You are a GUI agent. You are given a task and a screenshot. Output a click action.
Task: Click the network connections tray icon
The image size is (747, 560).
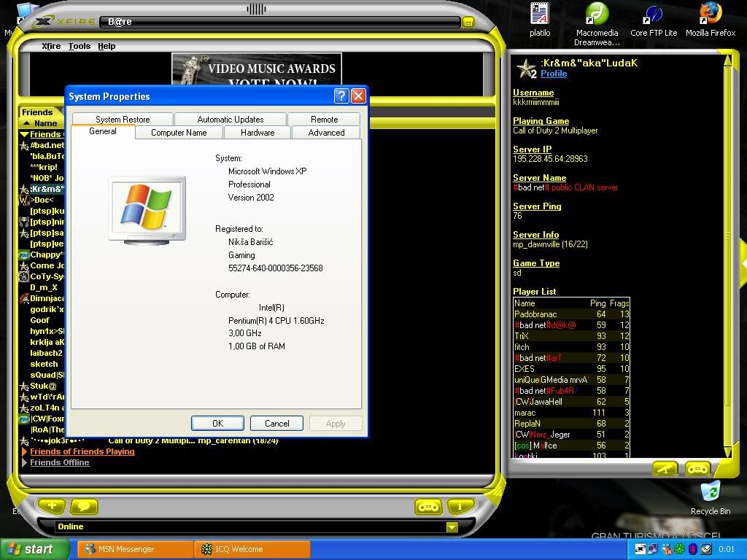653,550
